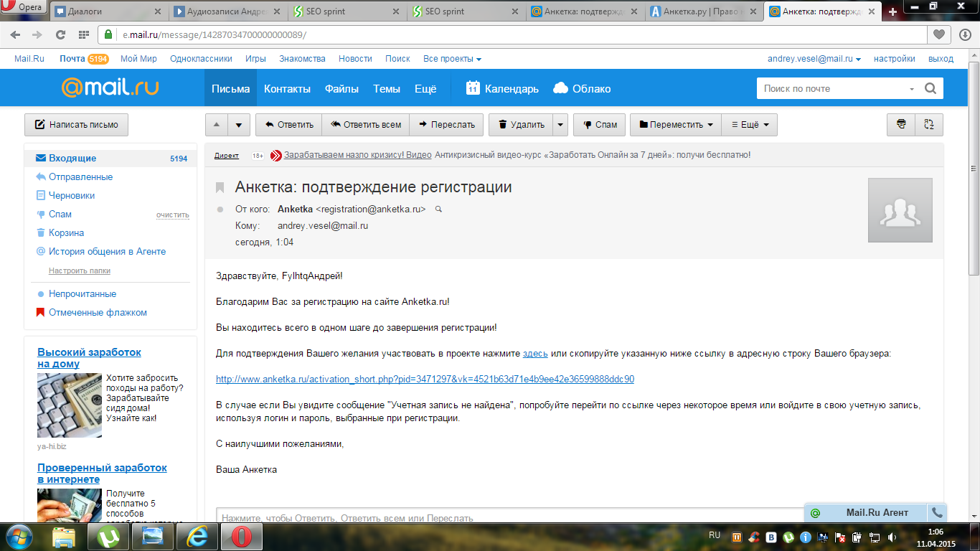Click очистить next to Спам
Image resolution: width=980 pixels, height=551 pixels.
[173, 215]
